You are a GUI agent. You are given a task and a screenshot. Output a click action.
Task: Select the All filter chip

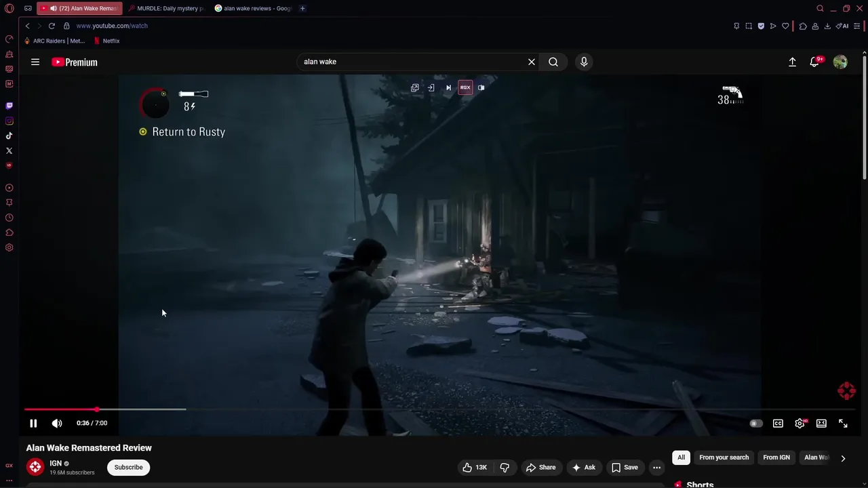681,457
